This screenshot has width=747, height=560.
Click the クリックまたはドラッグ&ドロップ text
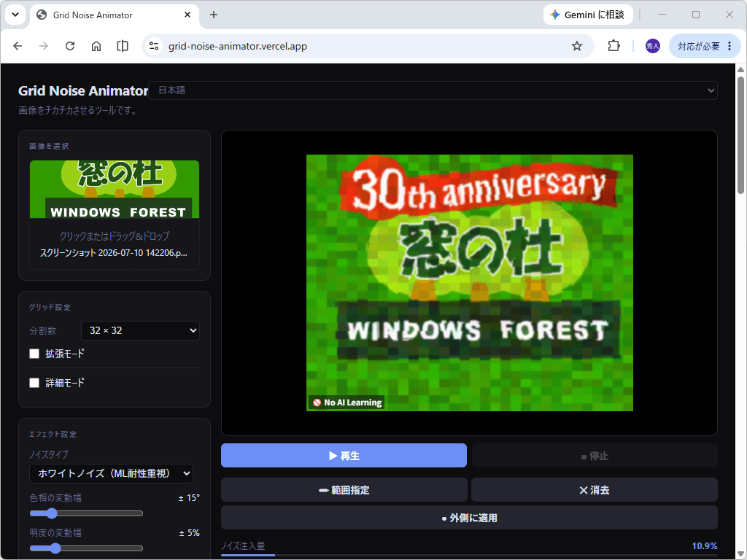[115, 236]
